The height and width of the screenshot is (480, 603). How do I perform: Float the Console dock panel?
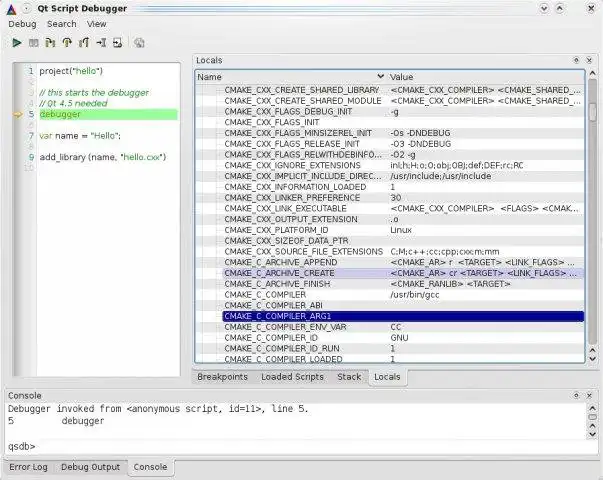(576, 395)
